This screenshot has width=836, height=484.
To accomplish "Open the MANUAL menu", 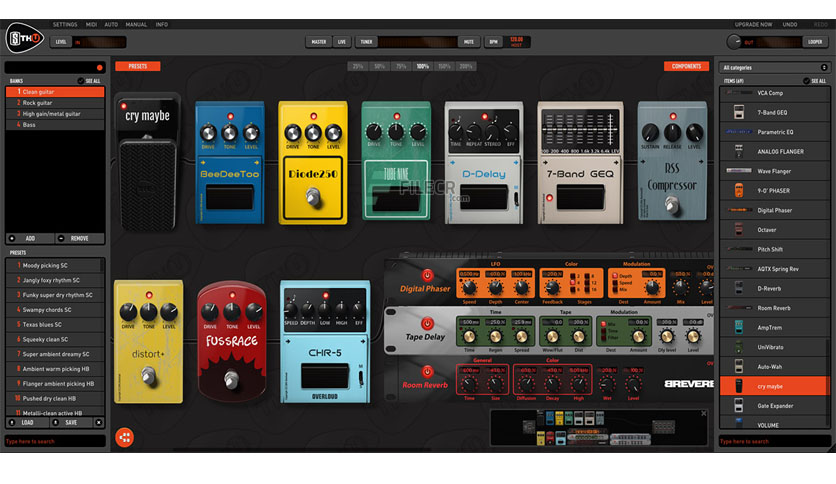I will pos(136,25).
